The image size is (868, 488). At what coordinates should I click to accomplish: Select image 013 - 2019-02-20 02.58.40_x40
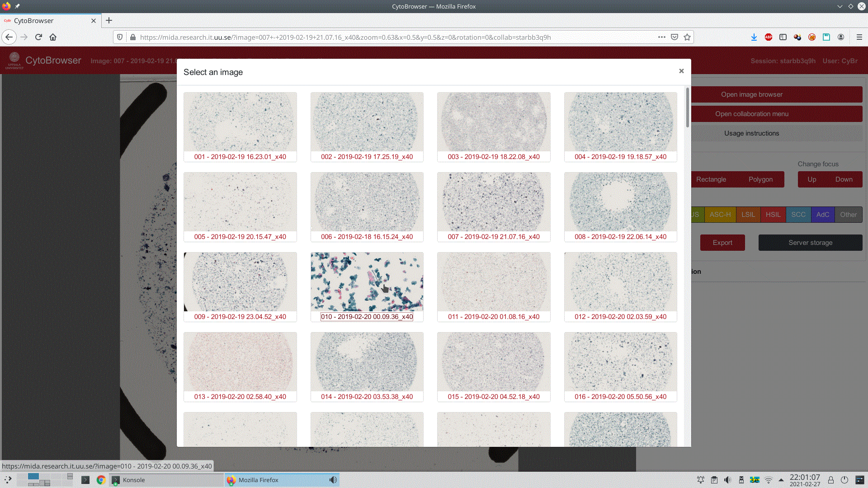240,367
